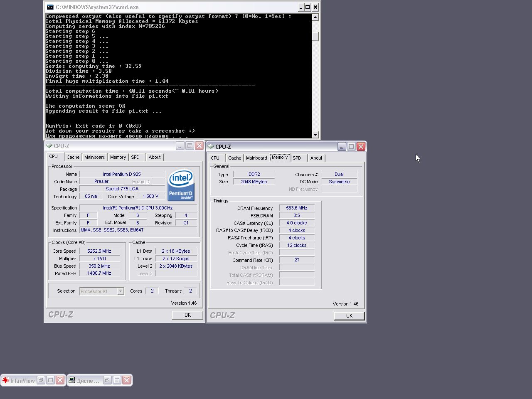Click the Name field Intel Pentium D 925
Viewport: 532px width, 399px height.
(x=122, y=174)
